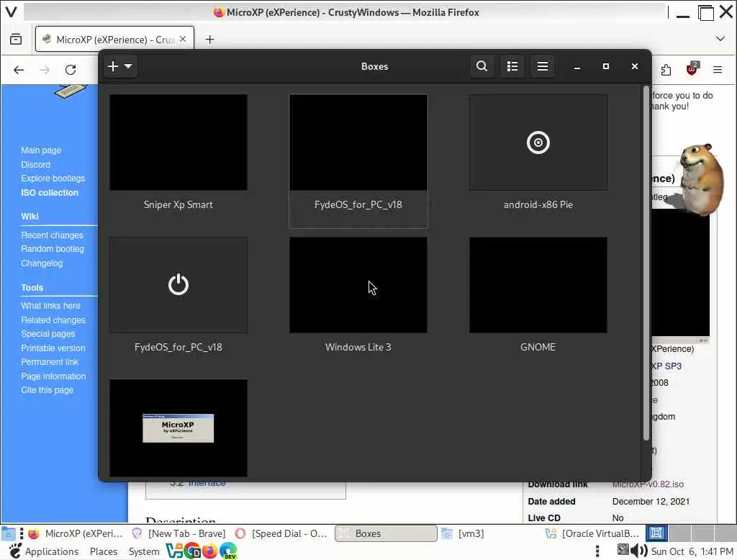Viewport: 737px width, 560px height.
Task: Click the power icon on powered-off FydeOS box
Action: coord(178,284)
